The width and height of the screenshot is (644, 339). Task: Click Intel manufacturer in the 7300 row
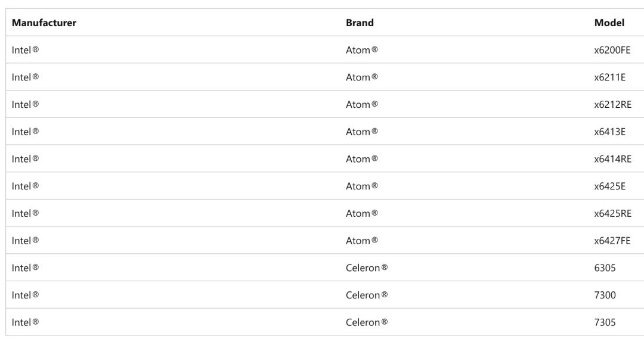click(x=25, y=295)
